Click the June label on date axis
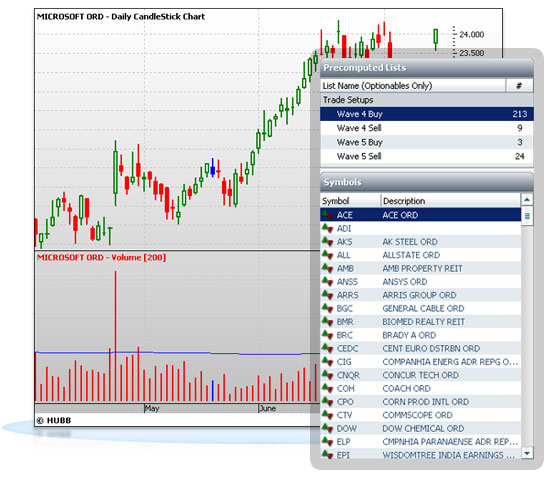 pos(268,408)
